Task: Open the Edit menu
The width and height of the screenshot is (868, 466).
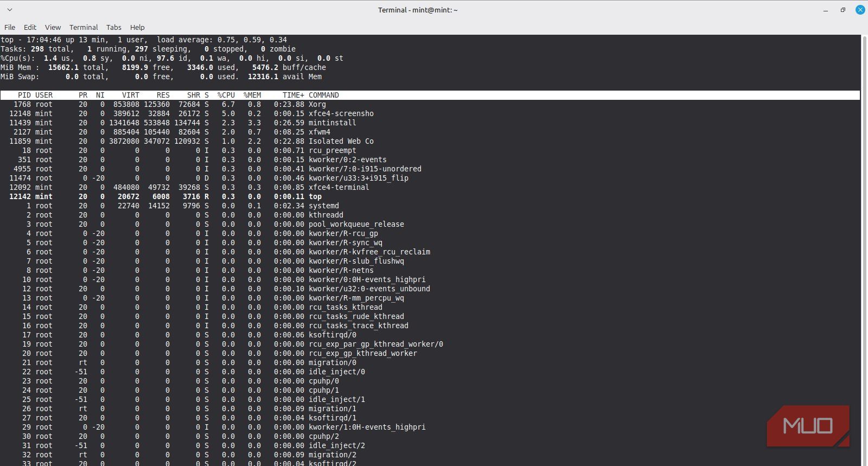Action: coord(30,27)
